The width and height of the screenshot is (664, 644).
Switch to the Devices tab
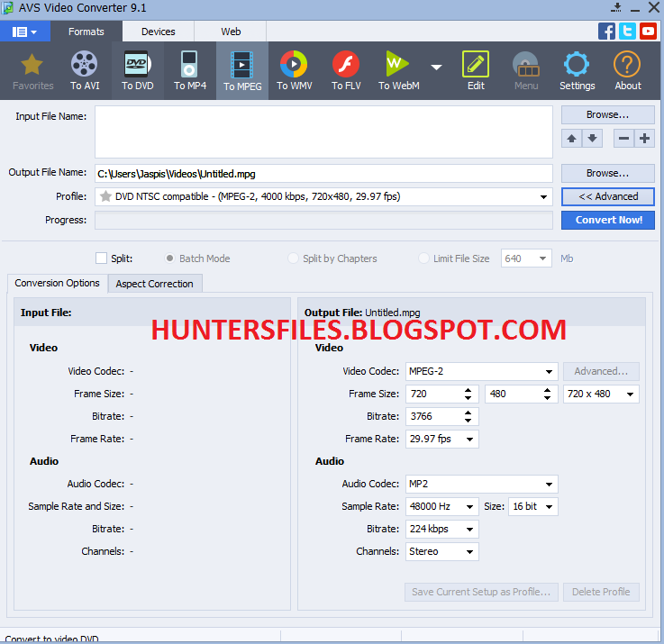pos(159,32)
